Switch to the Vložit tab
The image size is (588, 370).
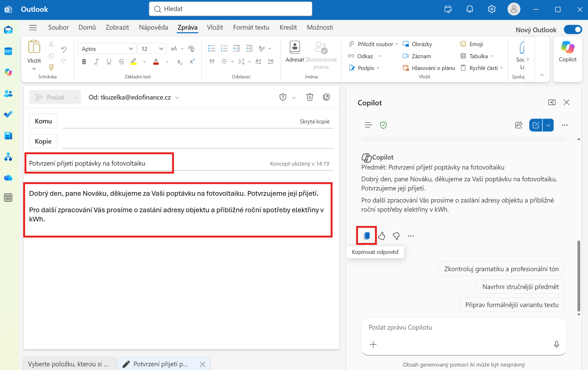(215, 27)
